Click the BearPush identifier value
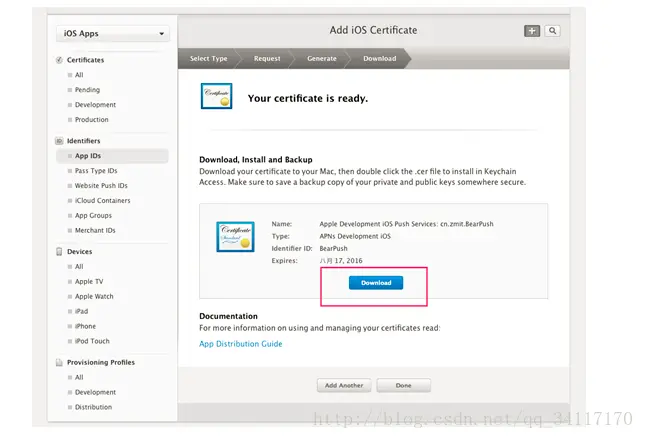The image size is (645, 439). [x=333, y=249]
